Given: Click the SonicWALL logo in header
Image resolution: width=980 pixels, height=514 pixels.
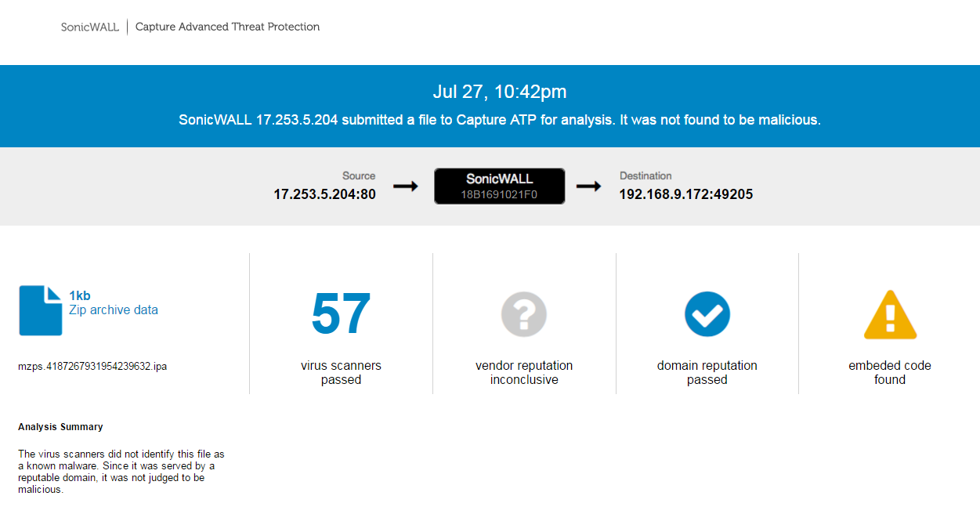Looking at the screenshot, I should click(90, 27).
